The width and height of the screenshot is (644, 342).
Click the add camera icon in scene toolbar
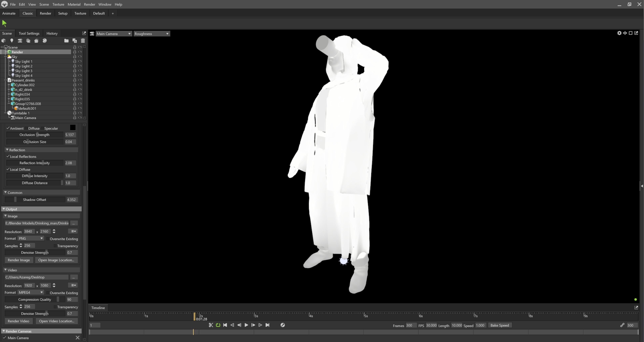pyautogui.click(x=20, y=41)
